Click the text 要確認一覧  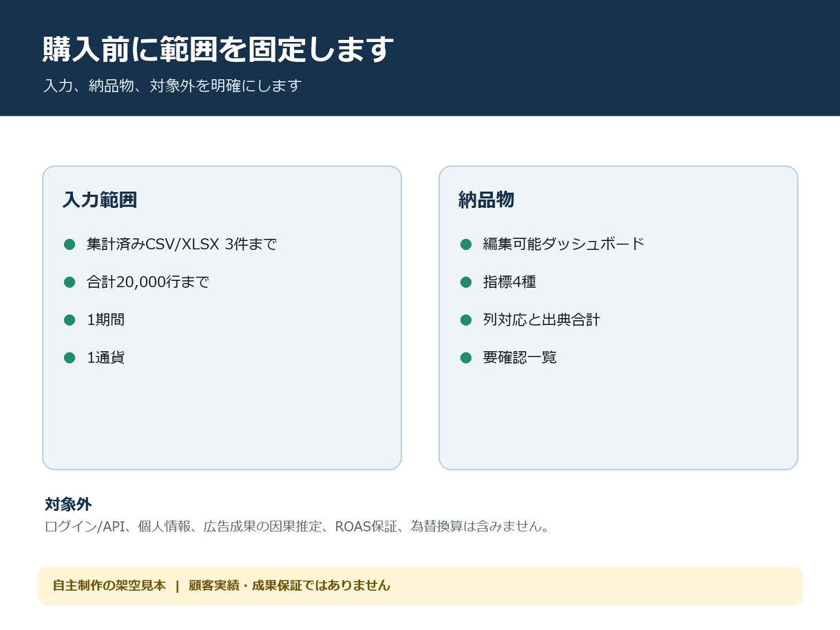(520, 358)
